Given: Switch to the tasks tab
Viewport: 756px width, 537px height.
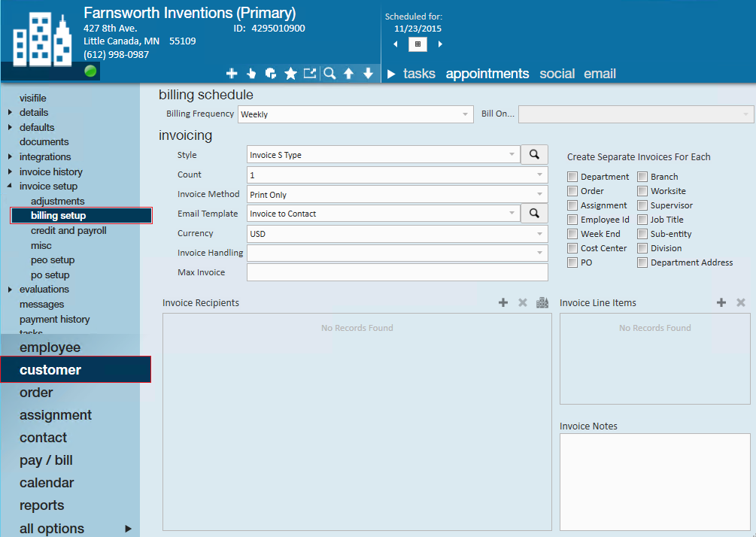Looking at the screenshot, I should (x=419, y=74).
